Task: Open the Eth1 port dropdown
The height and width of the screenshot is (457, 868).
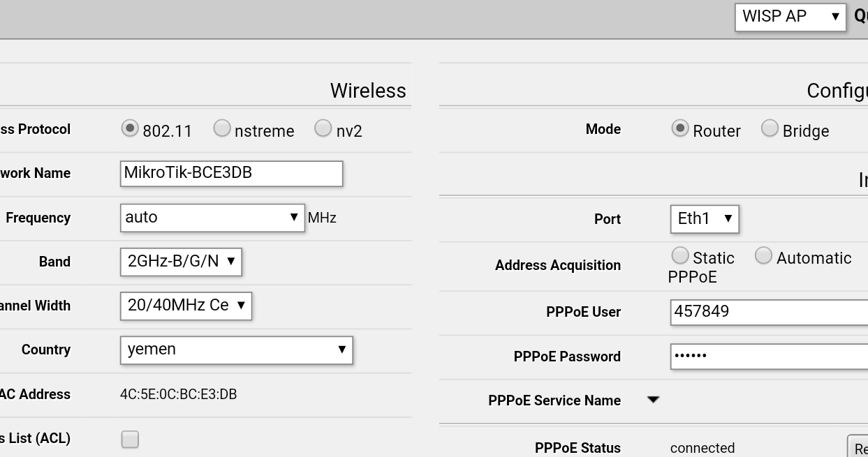Action: coord(704,218)
